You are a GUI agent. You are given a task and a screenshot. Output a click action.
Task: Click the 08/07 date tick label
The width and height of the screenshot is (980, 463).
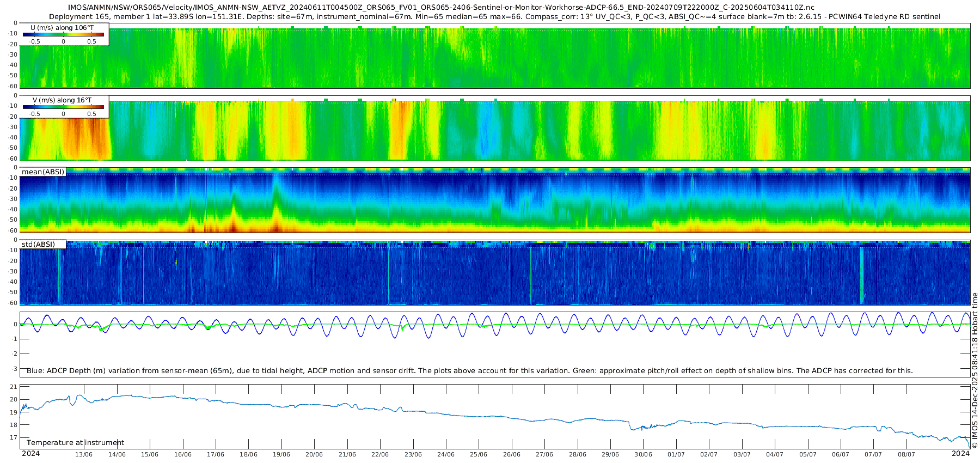coord(906,454)
